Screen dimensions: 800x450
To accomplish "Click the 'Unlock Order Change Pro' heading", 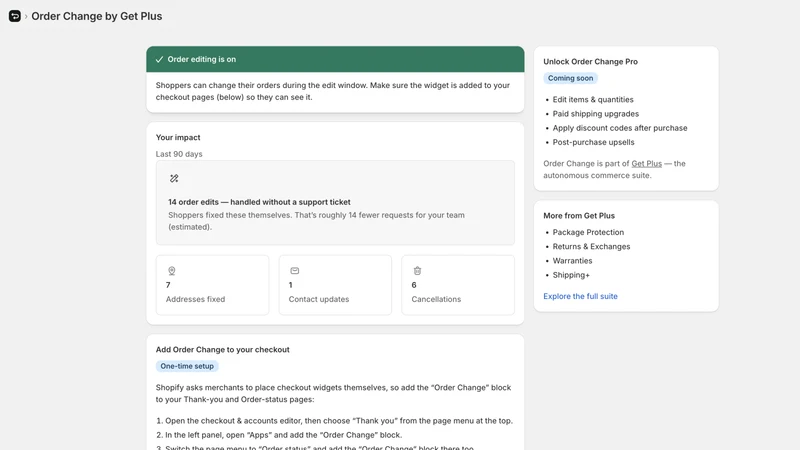I will (590, 62).
